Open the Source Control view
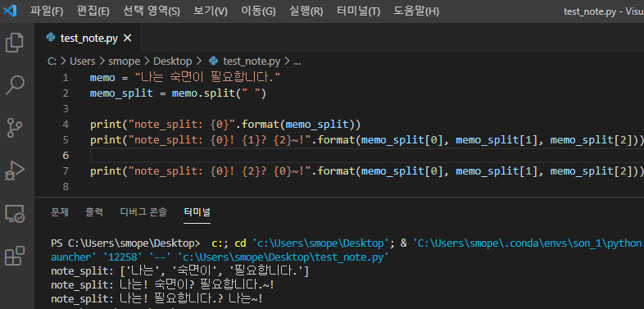This screenshot has height=309, width=644. click(x=15, y=128)
